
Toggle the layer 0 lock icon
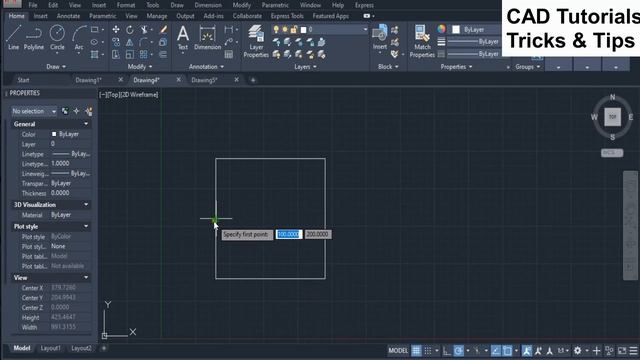tap(294, 29)
